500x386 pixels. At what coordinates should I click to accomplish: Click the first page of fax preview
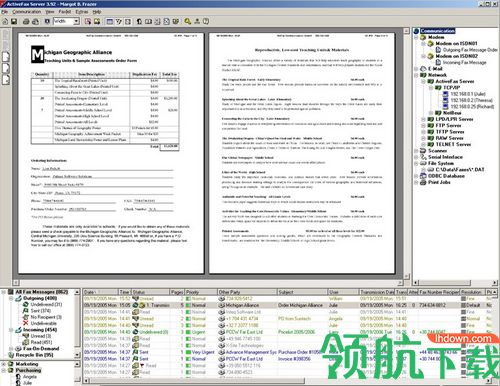111,153
